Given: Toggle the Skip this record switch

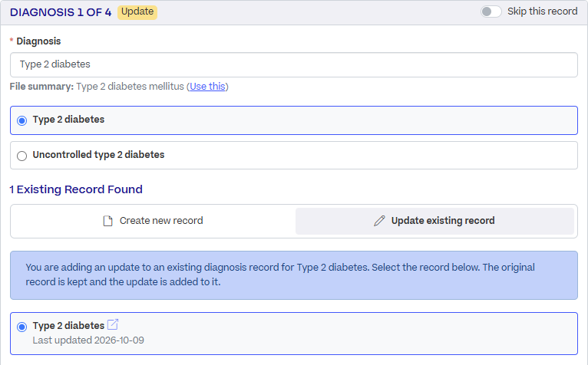Looking at the screenshot, I should [491, 12].
